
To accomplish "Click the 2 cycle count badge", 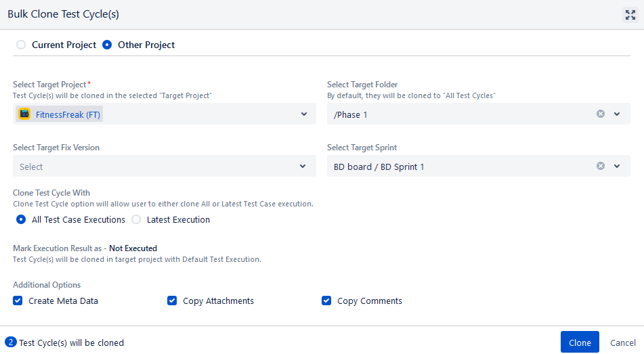I will [x=11, y=342].
